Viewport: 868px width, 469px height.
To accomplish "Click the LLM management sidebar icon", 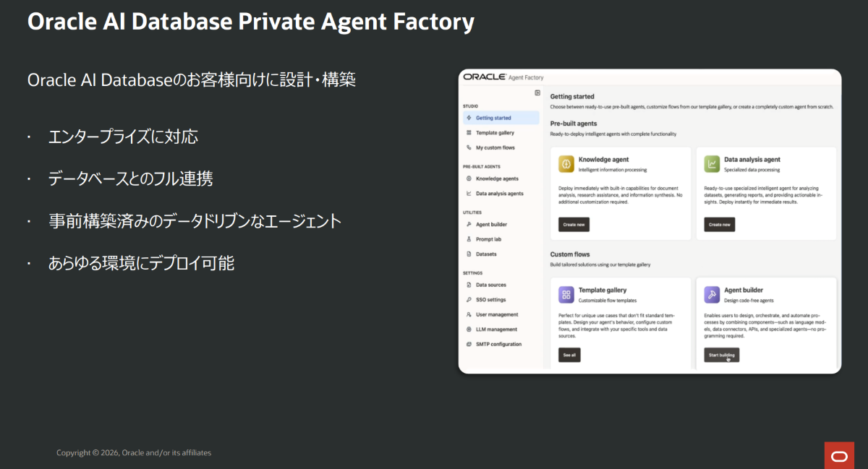I will click(469, 330).
